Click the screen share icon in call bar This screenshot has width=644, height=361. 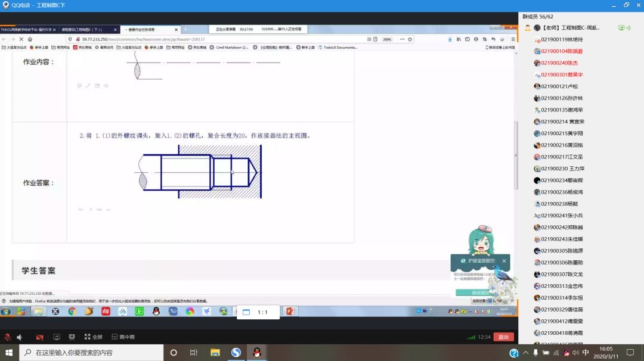tap(57, 337)
